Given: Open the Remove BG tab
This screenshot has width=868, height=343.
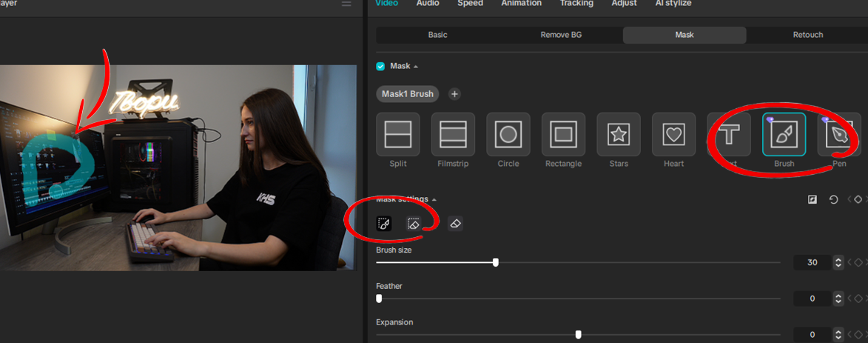Looking at the screenshot, I should pyautogui.click(x=561, y=35).
